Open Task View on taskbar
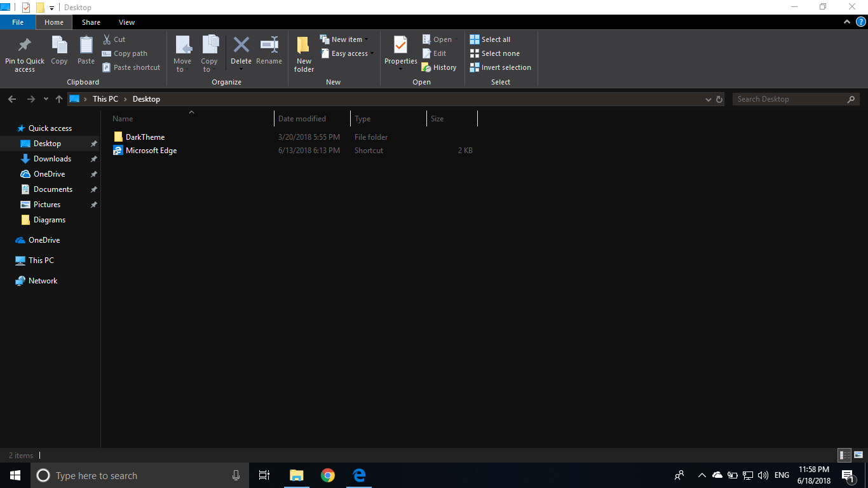The height and width of the screenshot is (488, 868). point(264,475)
